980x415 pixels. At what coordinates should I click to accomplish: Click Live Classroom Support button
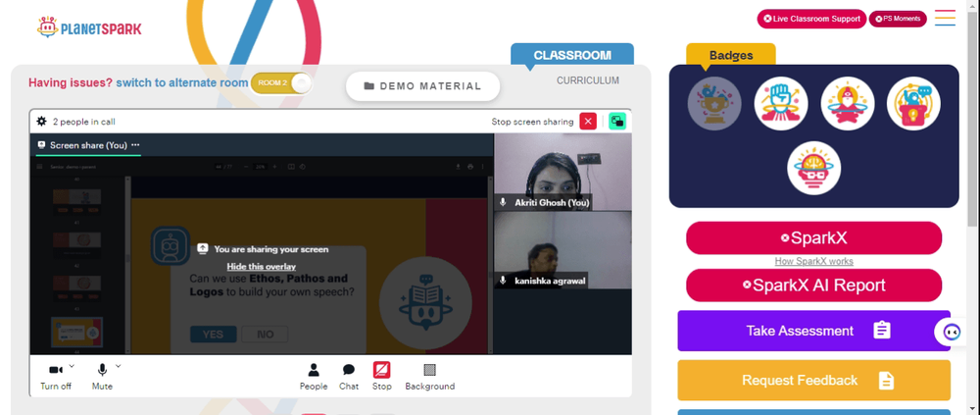click(811, 19)
